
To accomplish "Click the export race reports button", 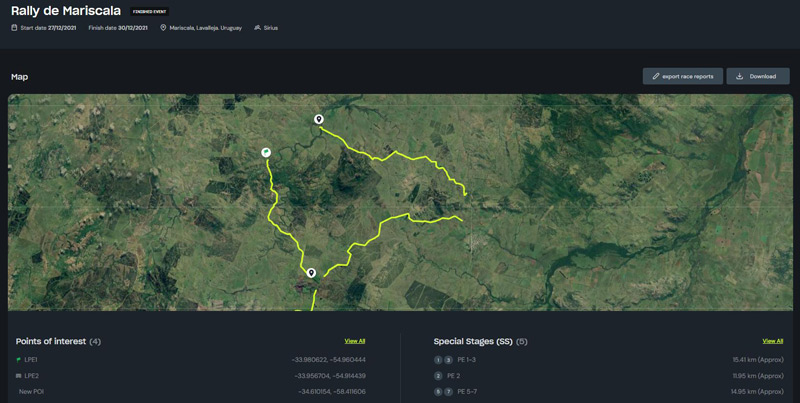I will point(683,77).
